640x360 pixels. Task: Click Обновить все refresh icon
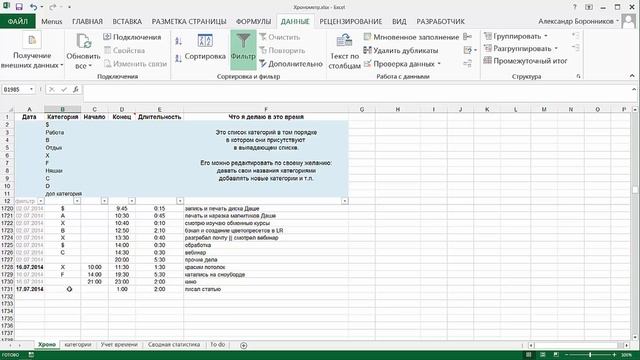coord(84,42)
